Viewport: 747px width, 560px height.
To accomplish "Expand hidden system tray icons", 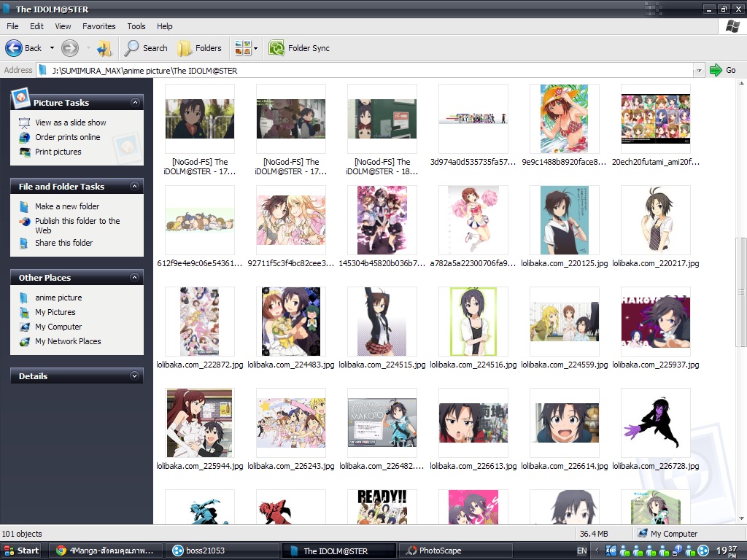I will click(x=597, y=551).
